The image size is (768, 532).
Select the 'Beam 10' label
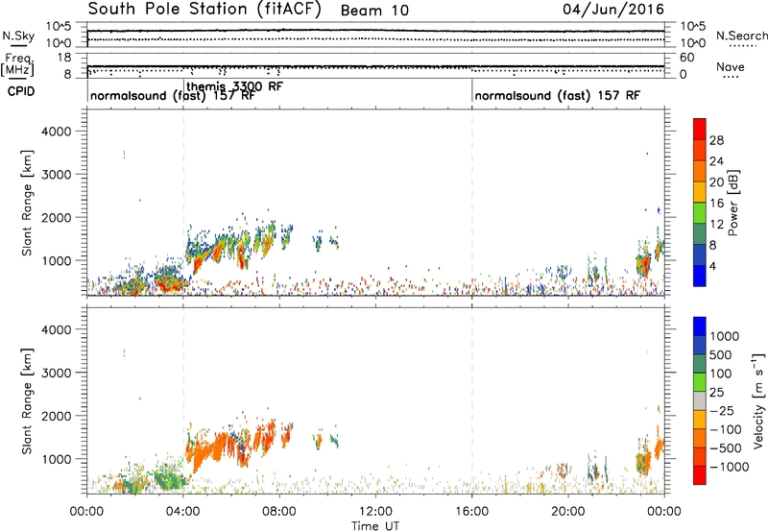pos(374,11)
